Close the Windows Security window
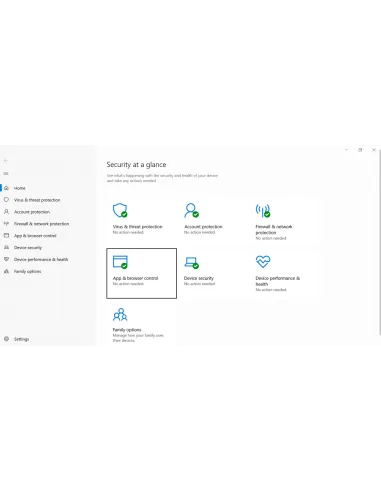Image resolution: width=381 pixels, height=492 pixels. [x=374, y=150]
